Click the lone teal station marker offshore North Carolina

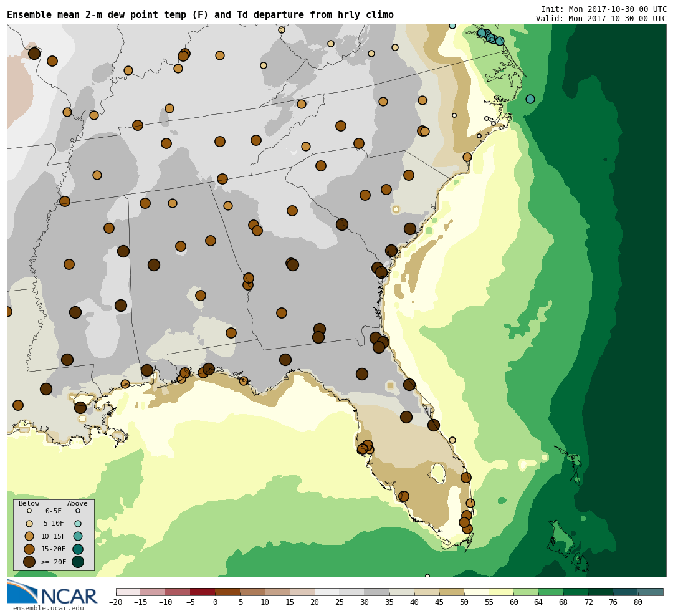pyautogui.click(x=530, y=99)
